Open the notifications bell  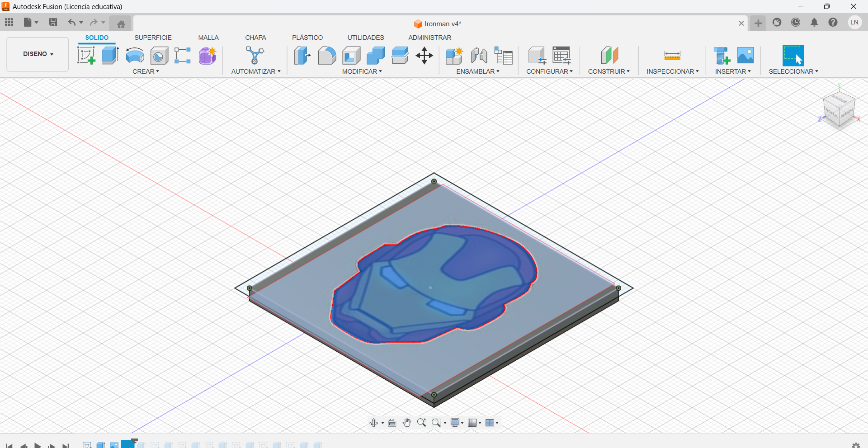click(x=814, y=22)
